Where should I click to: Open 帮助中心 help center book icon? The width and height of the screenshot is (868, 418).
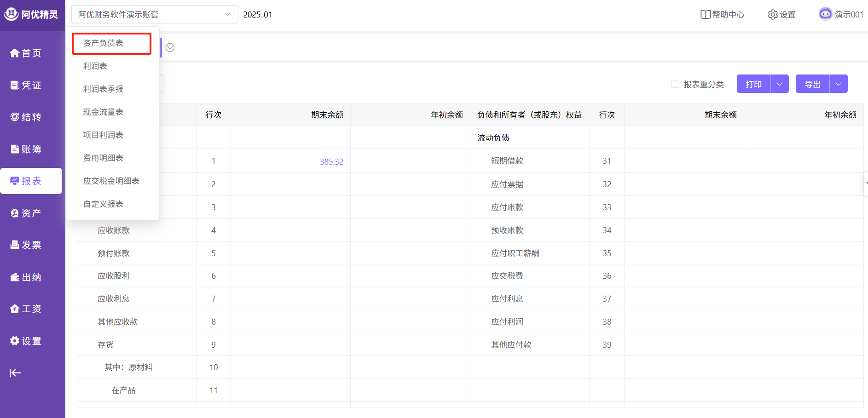pyautogui.click(x=705, y=15)
